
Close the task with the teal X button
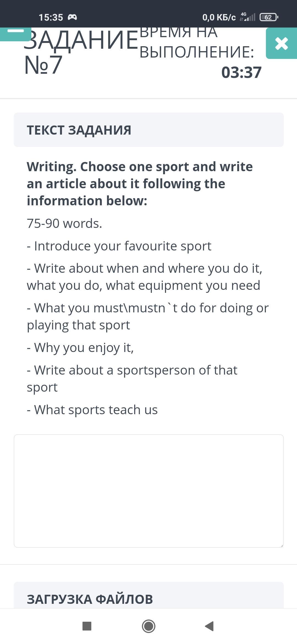[281, 43]
